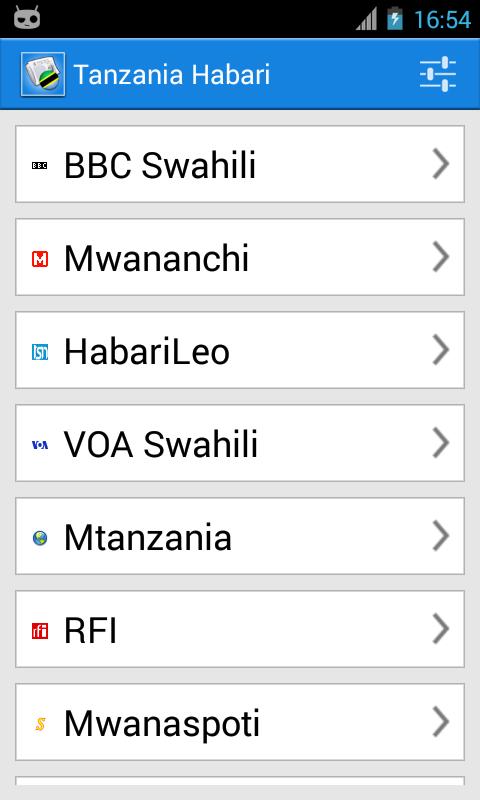Viewport: 480px width, 800px height.
Task: Expand BBC Swahili with its chevron
Action: tap(441, 164)
